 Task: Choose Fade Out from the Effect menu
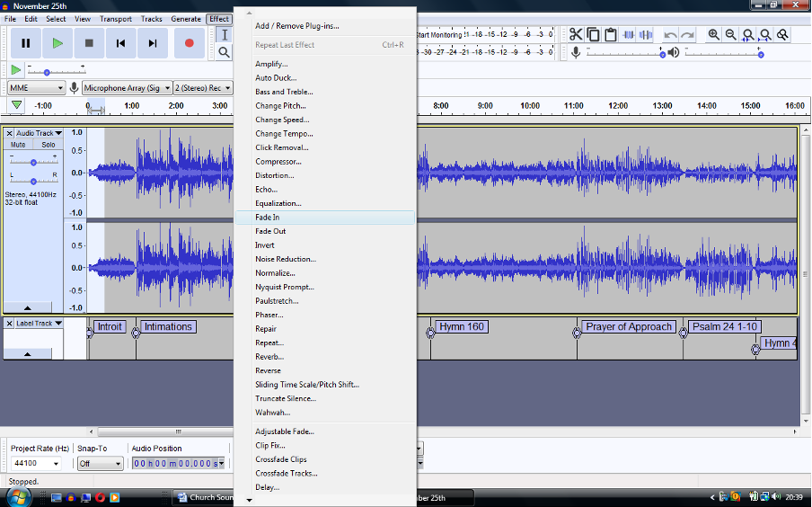(x=325, y=231)
